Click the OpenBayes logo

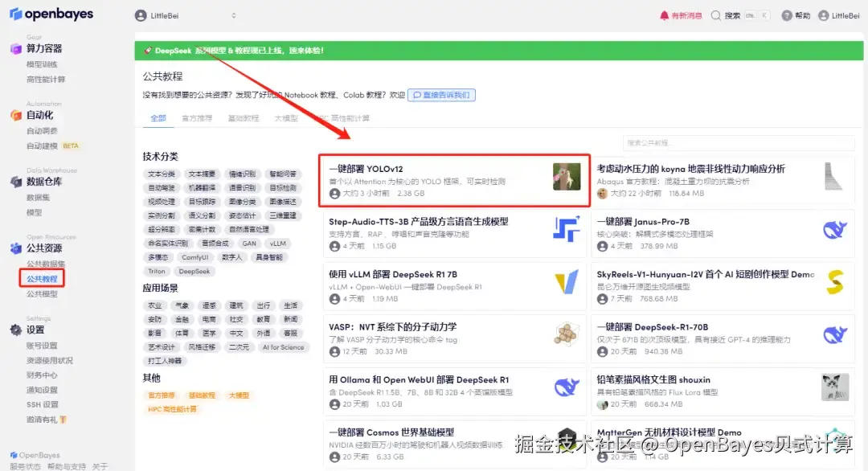click(x=51, y=14)
